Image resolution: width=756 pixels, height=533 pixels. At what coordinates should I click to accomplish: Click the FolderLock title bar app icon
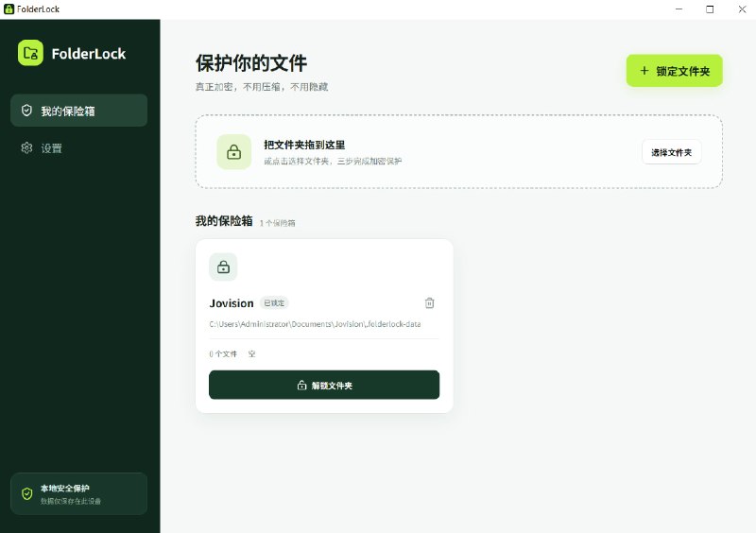pyautogui.click(x=9, y=9)
